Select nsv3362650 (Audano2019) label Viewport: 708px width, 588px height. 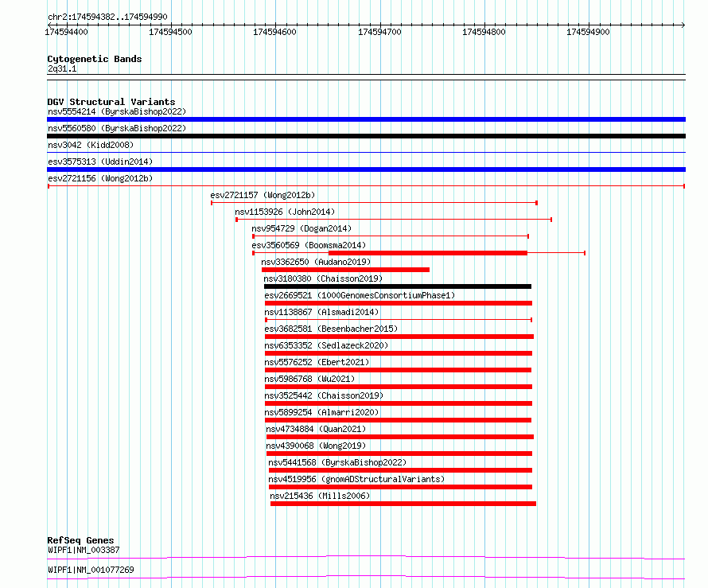point(316,262)
